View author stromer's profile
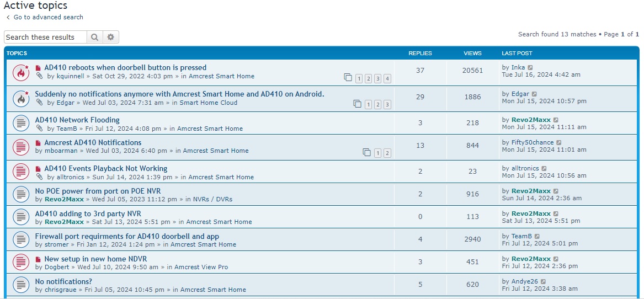 point(56,244)
